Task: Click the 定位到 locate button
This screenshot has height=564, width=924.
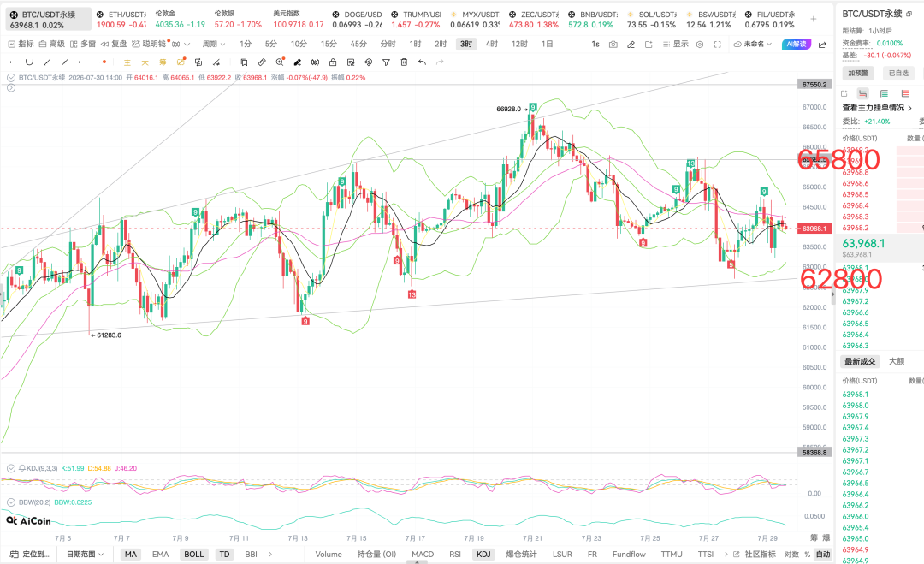Action: point(30,554)
